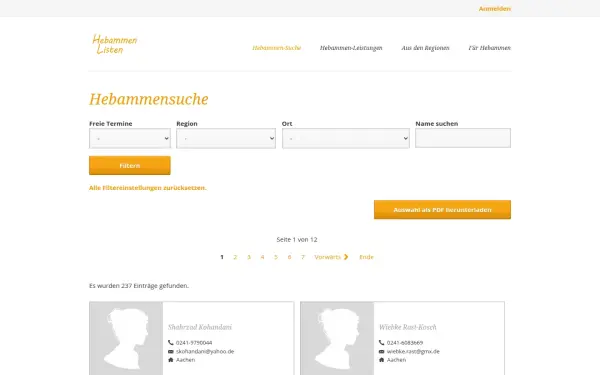Click email wiebke.rast@gmx.de
Screen dimensions: 600x375
[413, 351]
